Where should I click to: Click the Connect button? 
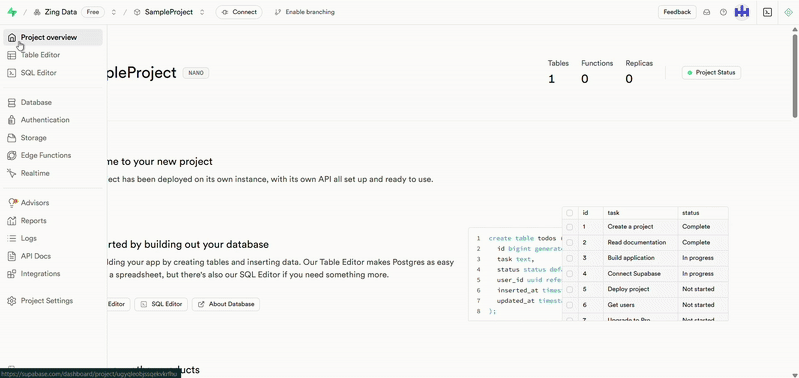(239, 12)
